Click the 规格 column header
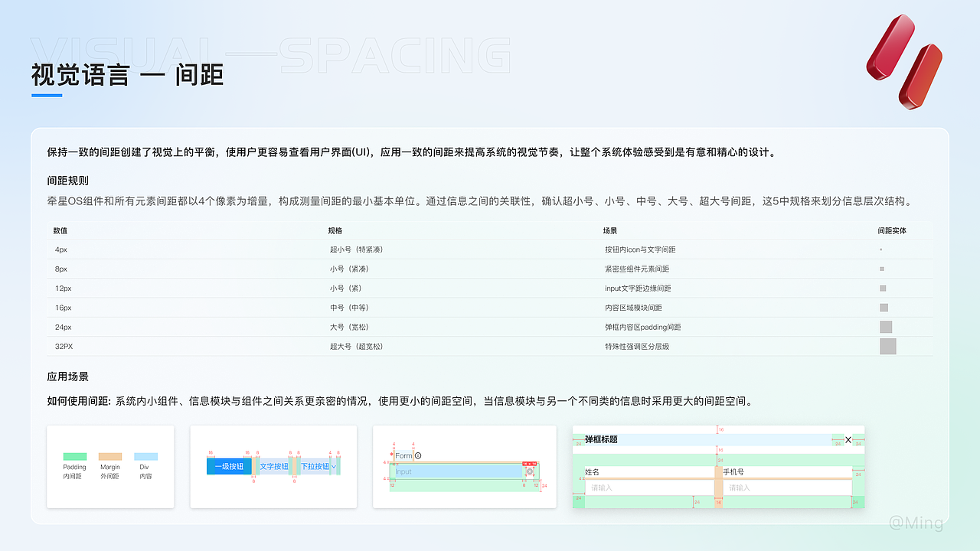980x551 pixels. point(335,230)
